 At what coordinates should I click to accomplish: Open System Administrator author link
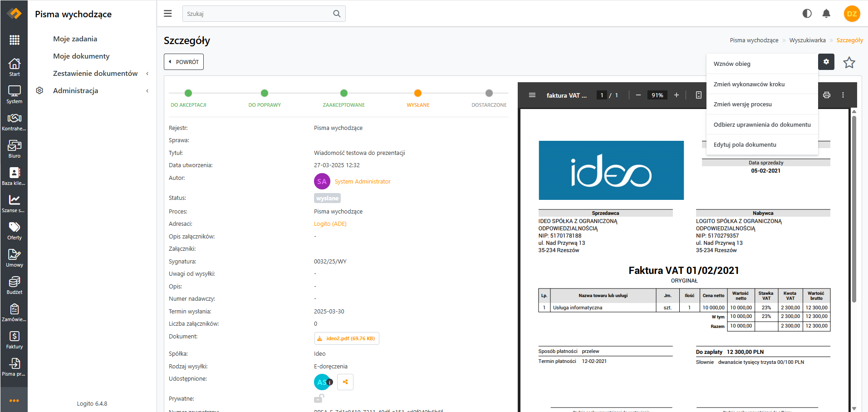coord(363,181)
